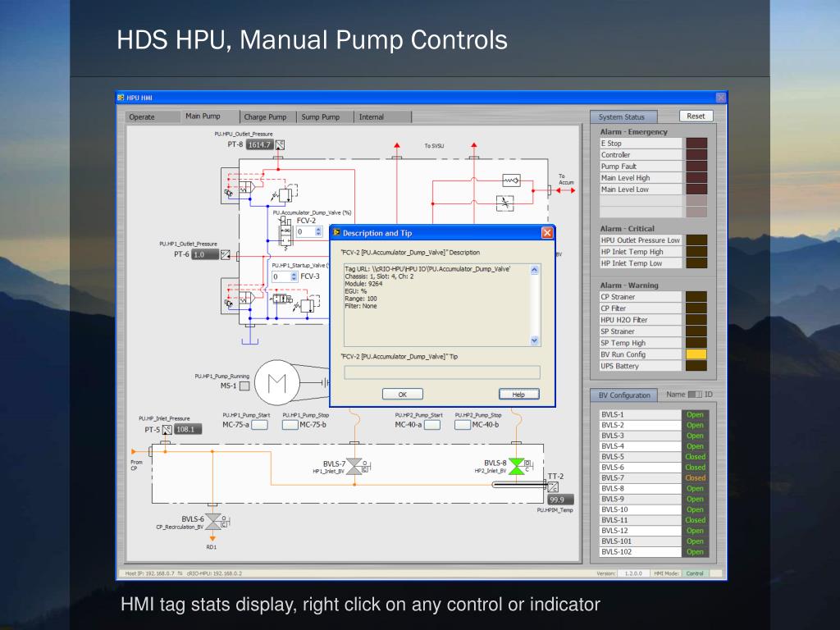Click the FCV-3 value stepper arrows
The image size is (840, 630).
point(294,276)
